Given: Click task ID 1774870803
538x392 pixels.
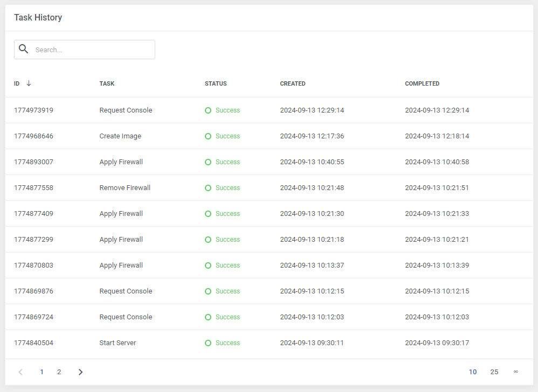Looking at the screenshot, I should (x=33, y=265).
